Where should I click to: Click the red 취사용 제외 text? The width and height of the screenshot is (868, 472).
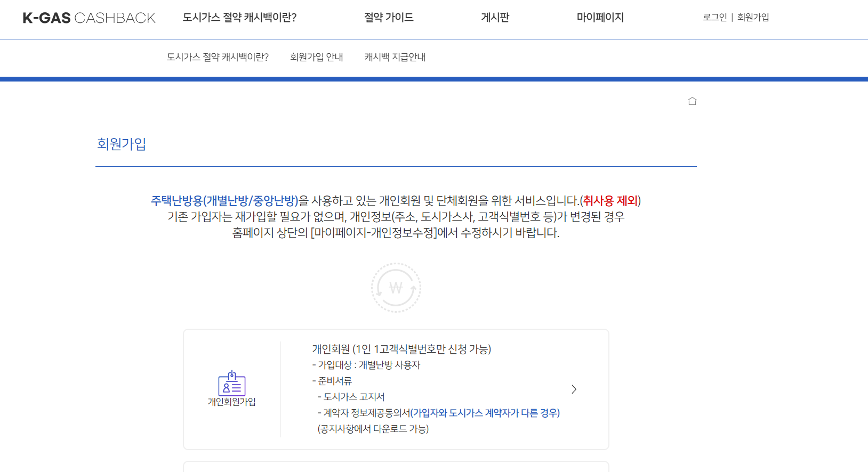(x=610, y=201)
